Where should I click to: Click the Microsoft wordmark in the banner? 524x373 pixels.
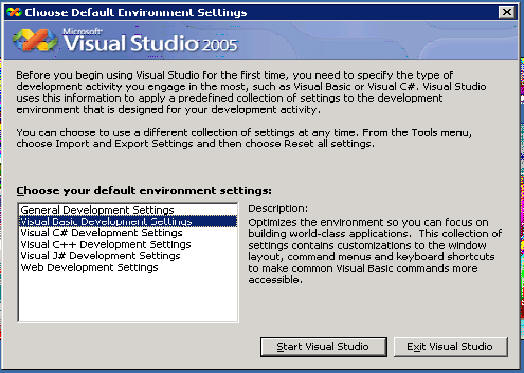click(83, 31)
